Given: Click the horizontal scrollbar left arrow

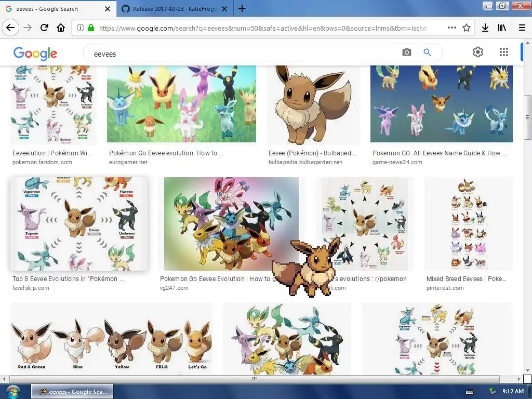Looking at the screenshot, I should click(x=4, y=379).
